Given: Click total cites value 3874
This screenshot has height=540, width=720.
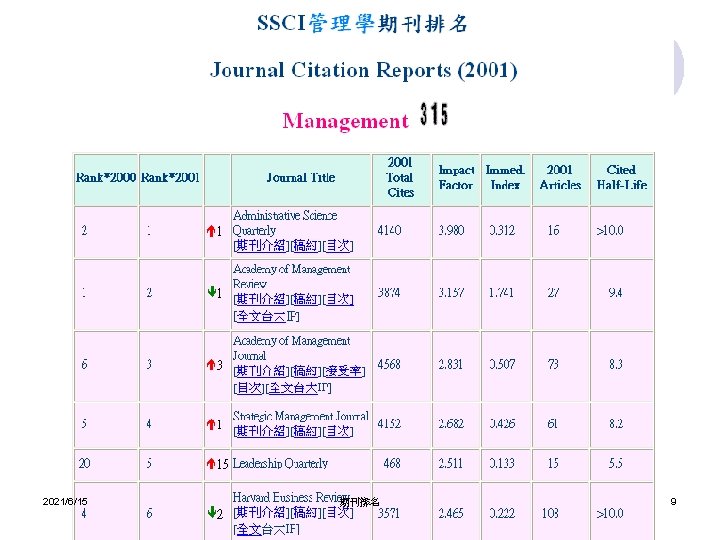Looking at the screenshot, I should 389,292.
